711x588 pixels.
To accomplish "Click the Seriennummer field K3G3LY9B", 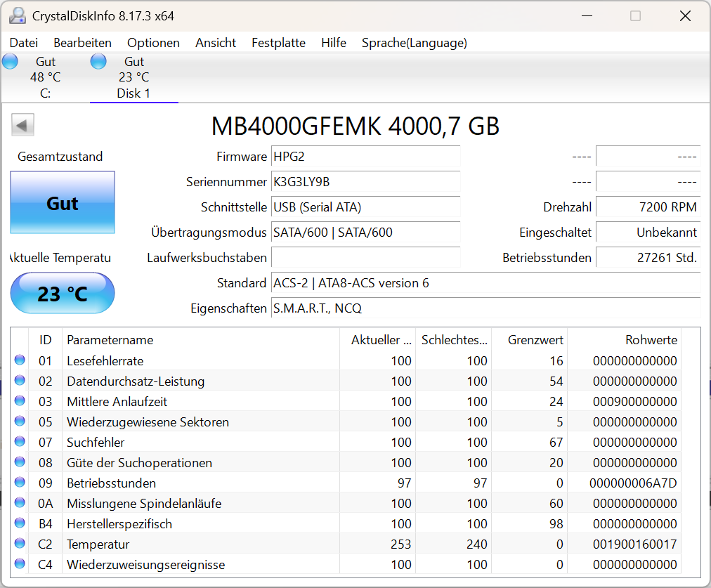I will tap(366, 182).
